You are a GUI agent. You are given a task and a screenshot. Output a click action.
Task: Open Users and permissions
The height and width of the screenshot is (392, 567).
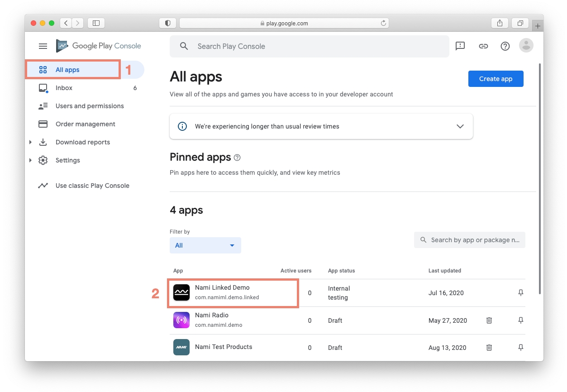coord(85,106)
